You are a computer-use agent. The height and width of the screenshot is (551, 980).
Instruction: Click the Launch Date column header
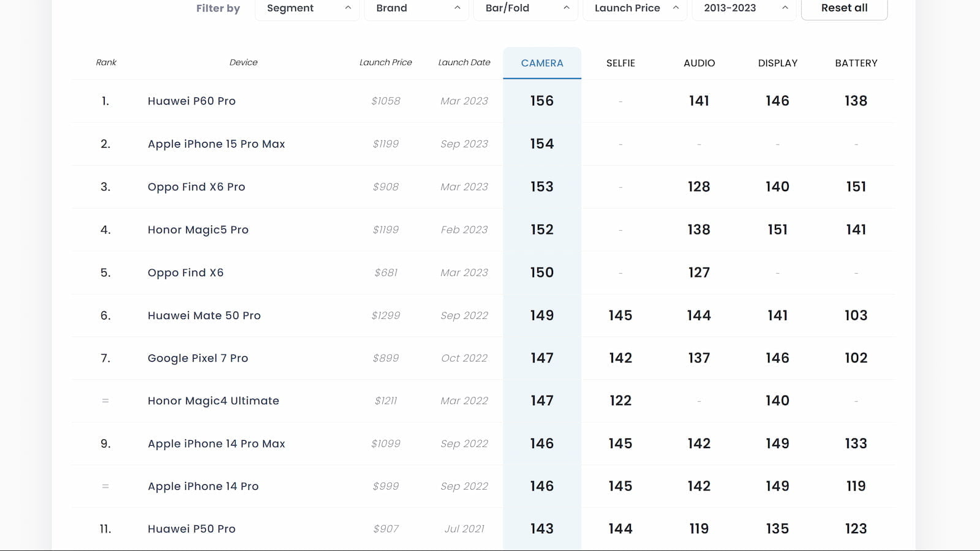click(x=464, y=62)
